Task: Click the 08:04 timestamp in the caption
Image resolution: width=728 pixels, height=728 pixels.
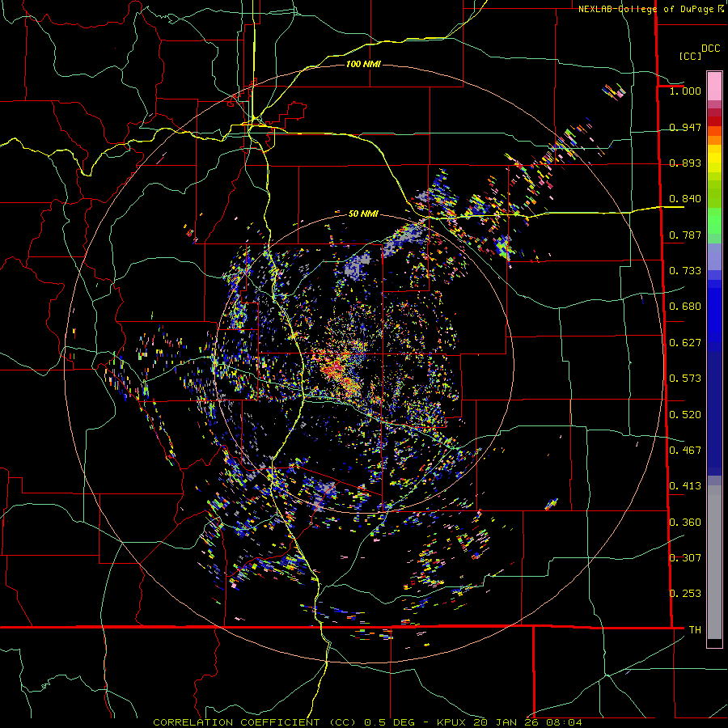Action: 564,722
